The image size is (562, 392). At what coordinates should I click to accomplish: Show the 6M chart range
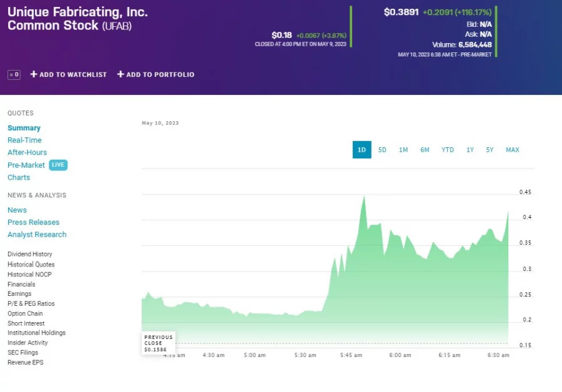click(425, 150)
